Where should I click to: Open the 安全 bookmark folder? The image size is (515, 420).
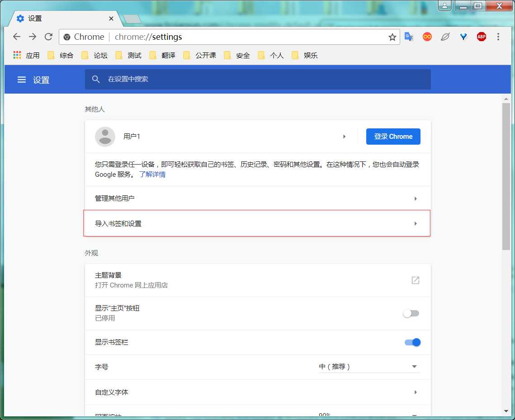237,55
